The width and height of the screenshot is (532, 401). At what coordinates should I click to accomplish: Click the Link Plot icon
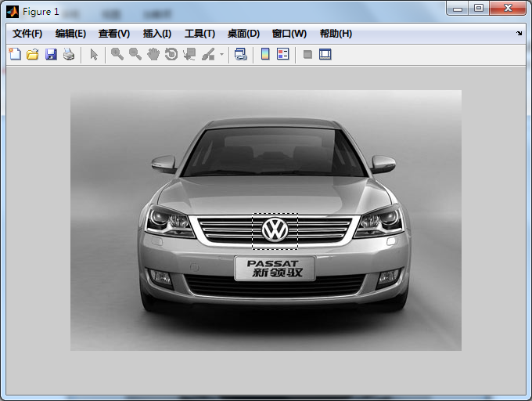click(240, 54)
